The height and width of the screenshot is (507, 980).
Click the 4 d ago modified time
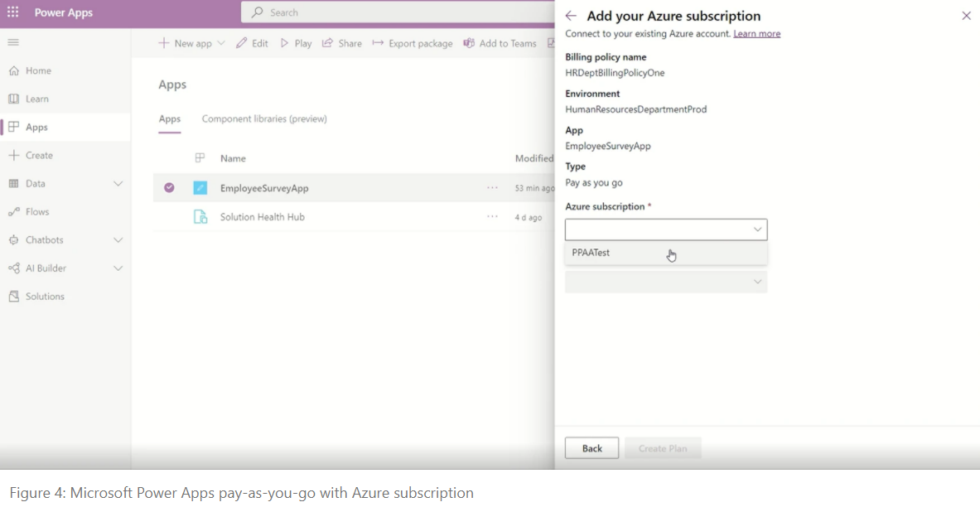click(529, 218)
